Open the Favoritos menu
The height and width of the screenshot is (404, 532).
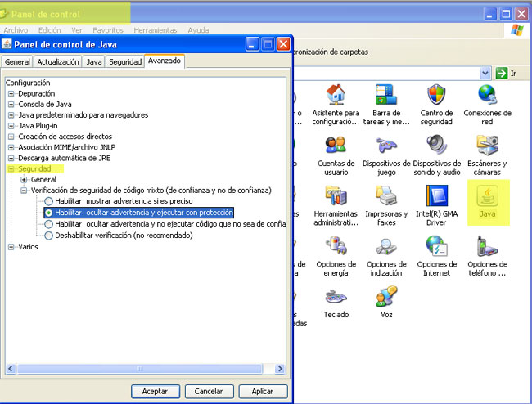(x=108, y=30)
